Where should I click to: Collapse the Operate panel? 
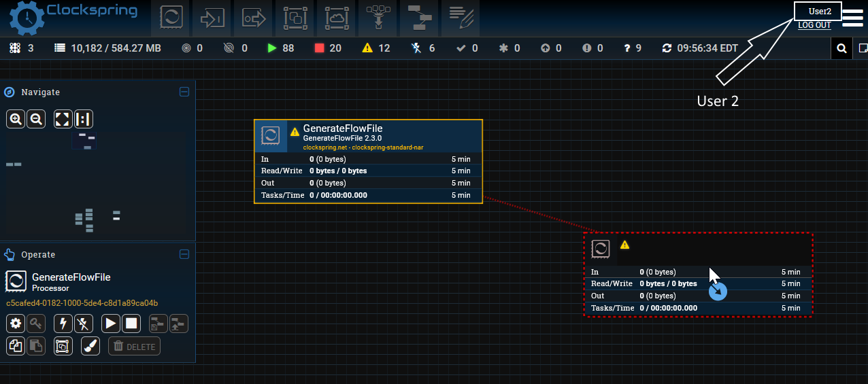click(x=184, y=254)
